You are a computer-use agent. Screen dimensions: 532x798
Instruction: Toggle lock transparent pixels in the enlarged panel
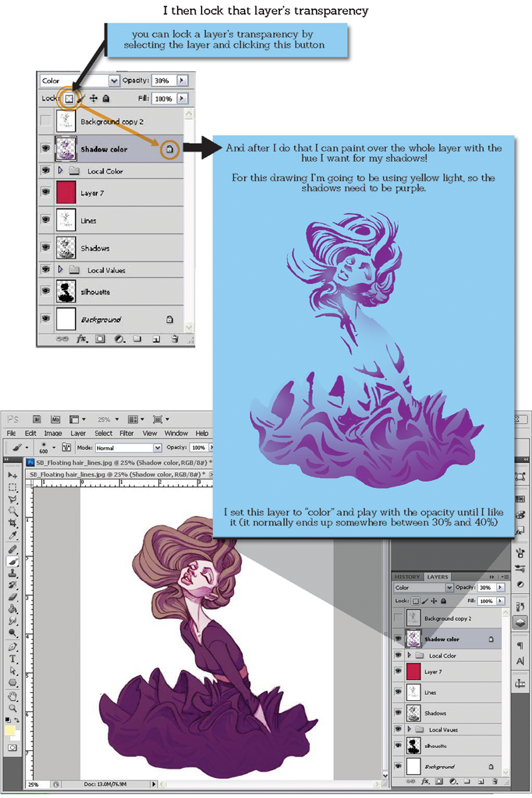click(68, 99)
